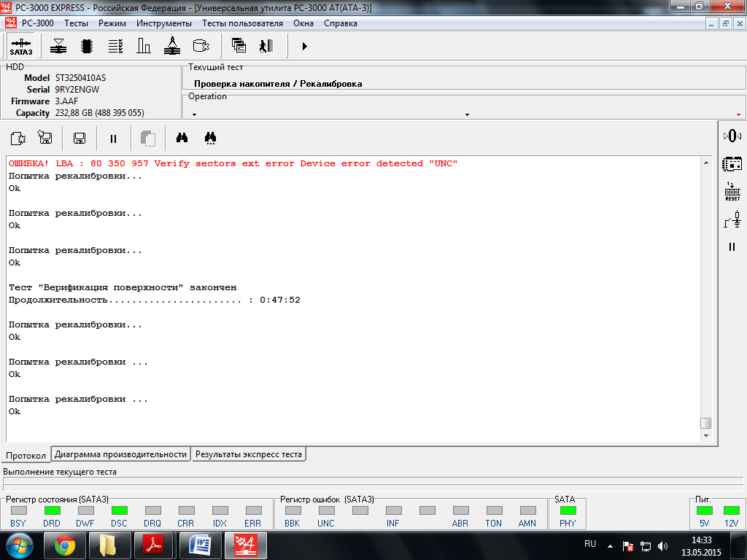Viewport: 747px width, 560px height.
Task: Click the RESET button in right sidebar
Action: [732, 192]
